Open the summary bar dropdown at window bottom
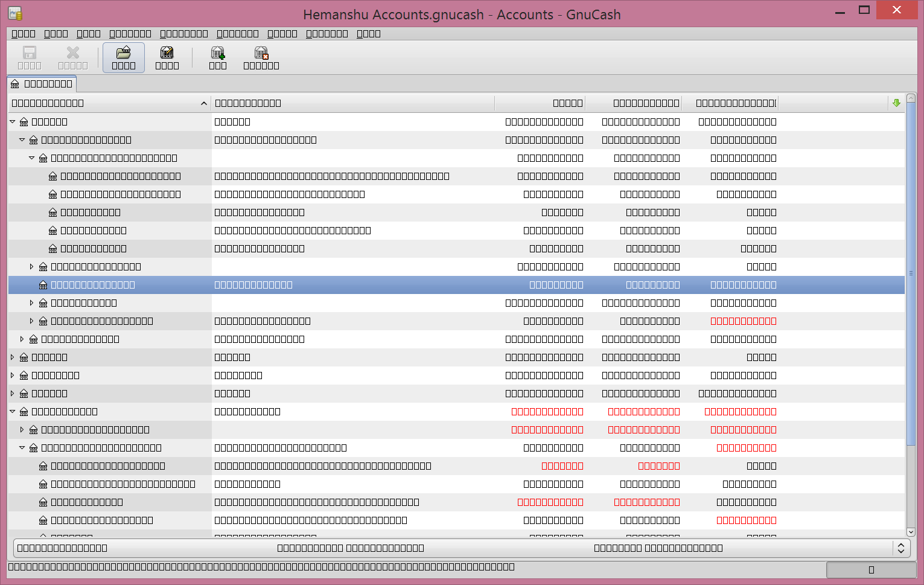Screen dimensions: 924x585 [x=900, y=548]
